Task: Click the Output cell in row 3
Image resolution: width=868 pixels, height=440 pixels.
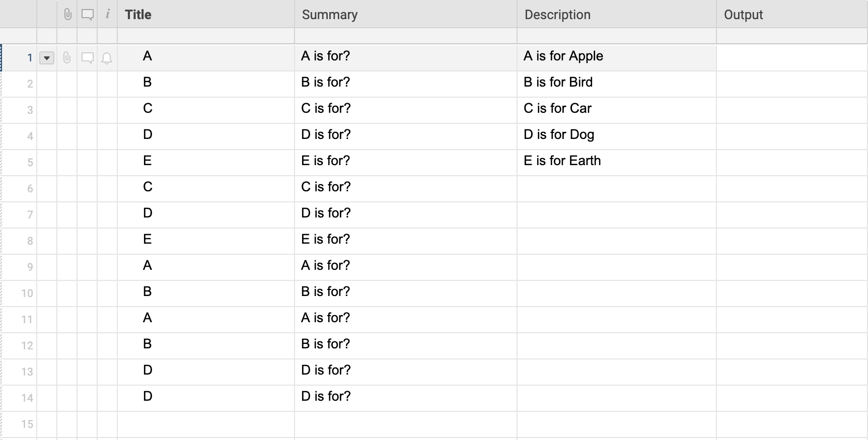Action: click(792, 110)
